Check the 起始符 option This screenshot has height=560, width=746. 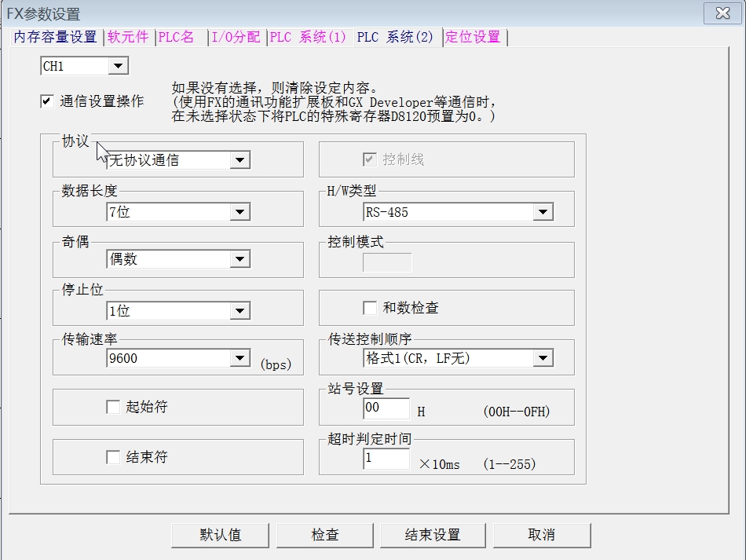(x=113, y=407)
